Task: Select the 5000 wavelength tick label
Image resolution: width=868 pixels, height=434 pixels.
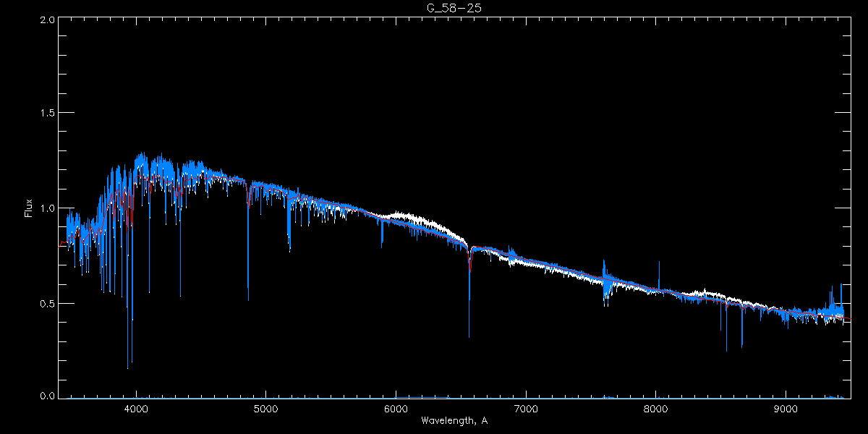Action: click(x=265, y=407)
